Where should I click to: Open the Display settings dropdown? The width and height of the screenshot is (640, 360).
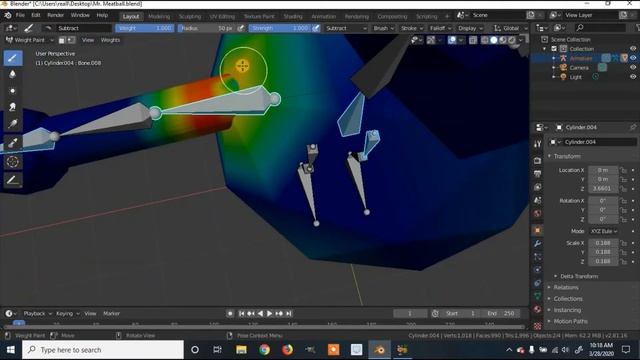pos(470,28)
